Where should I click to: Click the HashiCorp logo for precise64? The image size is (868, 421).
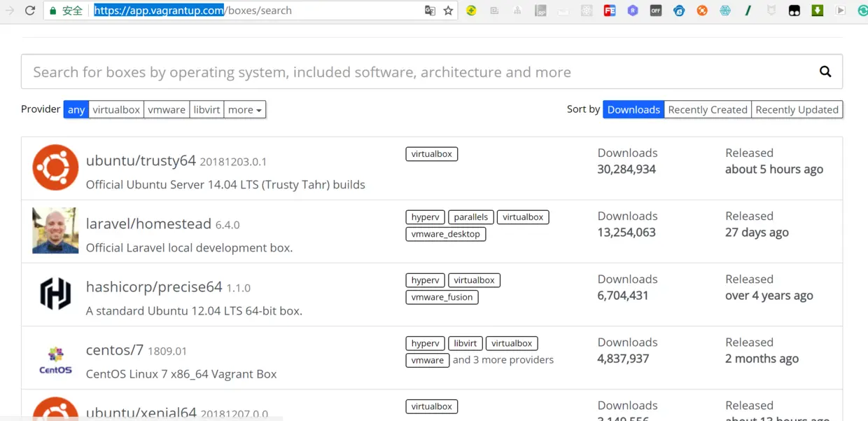pyautogui.click(x=55, y=294)
